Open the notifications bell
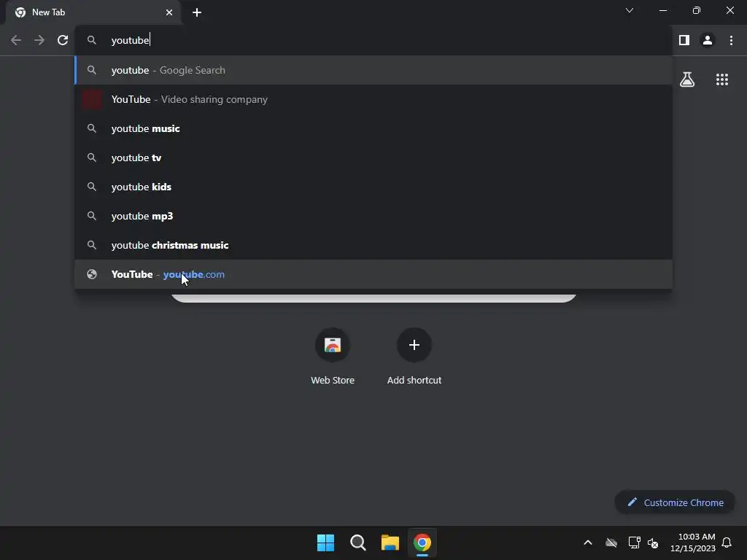The image size is (747, 560). [727, 542]
